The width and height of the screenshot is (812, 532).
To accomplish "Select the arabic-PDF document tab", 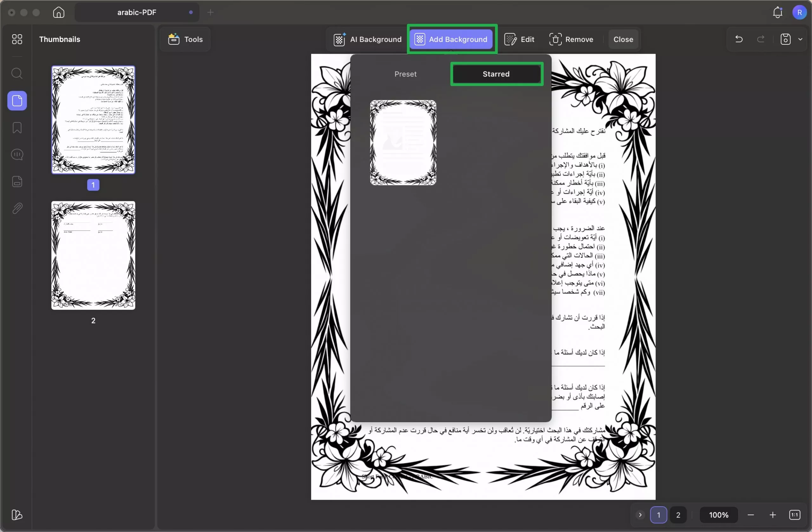I will tap(136, 12).
